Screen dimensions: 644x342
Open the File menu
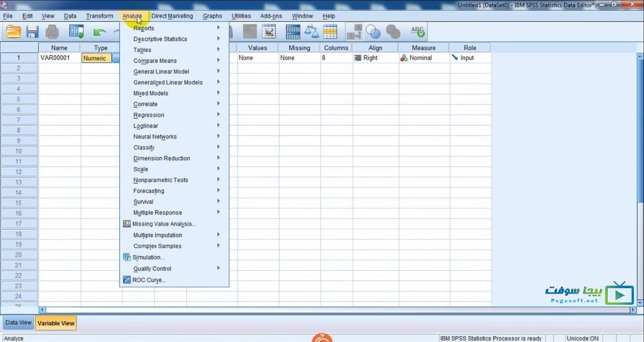click(x=8, y=16)
